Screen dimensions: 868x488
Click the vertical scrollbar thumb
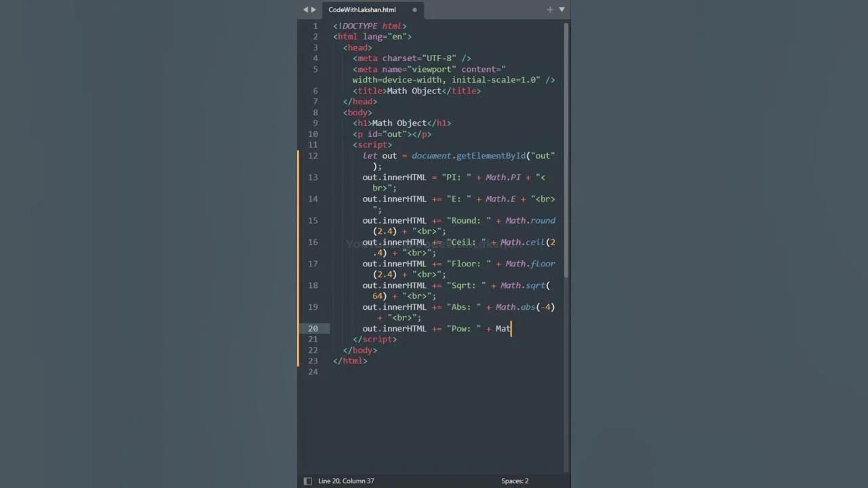pos(566,149)
